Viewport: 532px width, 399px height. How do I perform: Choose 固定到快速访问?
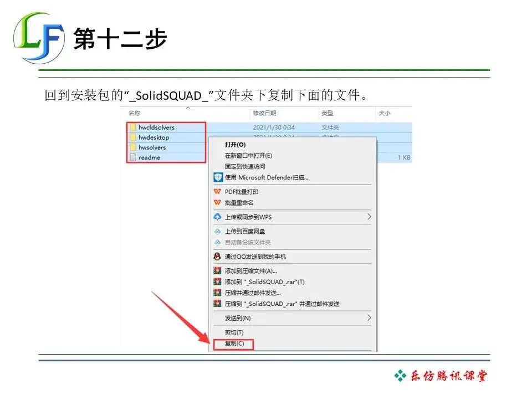(x=245, y=167)
